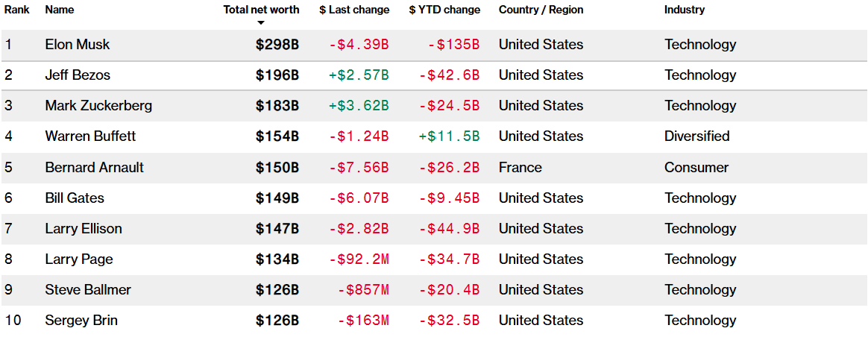Sort by Rank column header

(x=17, y=10)
